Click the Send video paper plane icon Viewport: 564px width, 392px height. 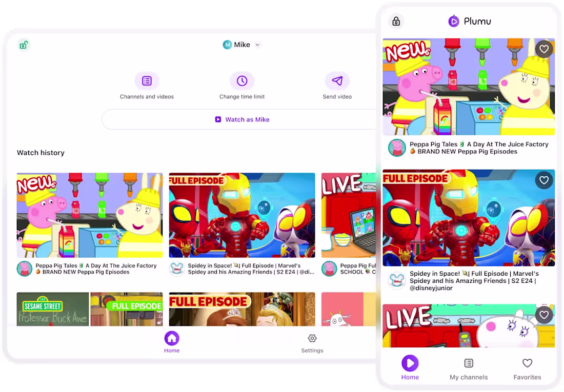pos(337,81)
